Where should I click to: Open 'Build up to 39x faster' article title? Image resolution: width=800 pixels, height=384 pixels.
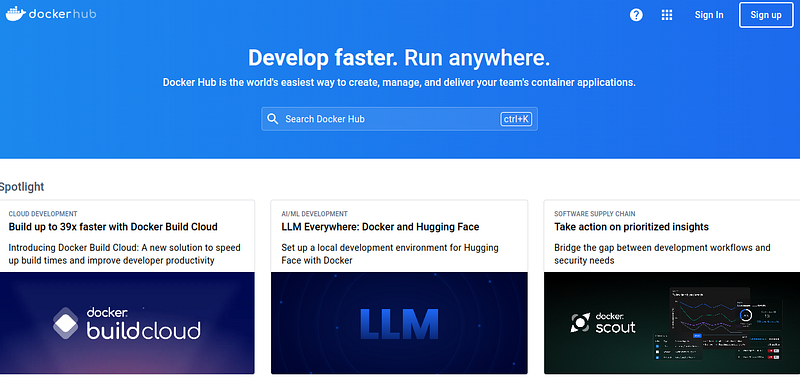tap(113, 226)
